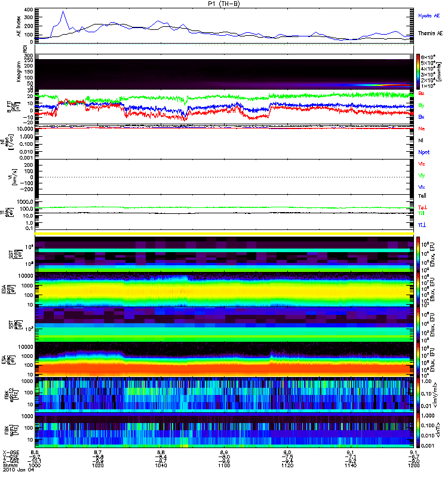Click the red Ne legend label
The width and height of the screenshot is (448, 478).
click(422, 128)
